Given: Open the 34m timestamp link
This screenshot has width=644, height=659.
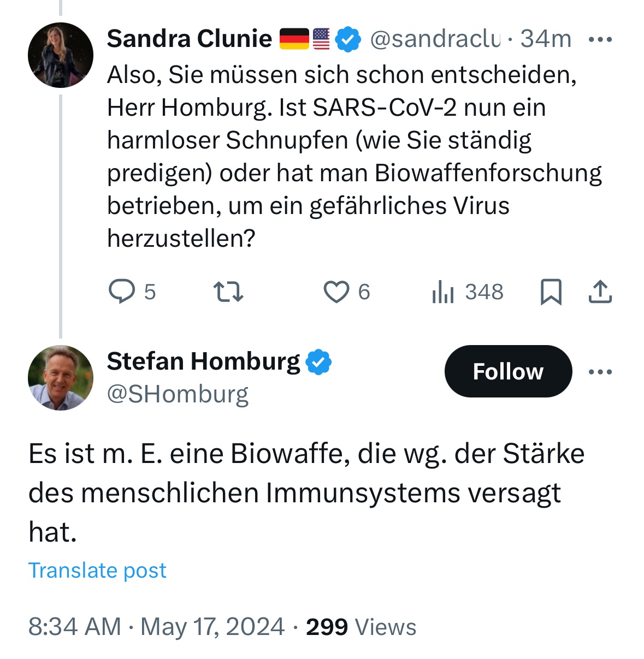Looking at the screenshot, I should [546, 39].
